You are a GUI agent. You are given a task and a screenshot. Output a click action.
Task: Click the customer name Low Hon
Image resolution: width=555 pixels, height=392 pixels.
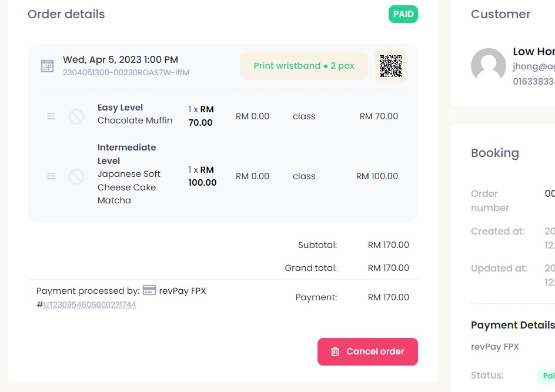tap(533, 52)
